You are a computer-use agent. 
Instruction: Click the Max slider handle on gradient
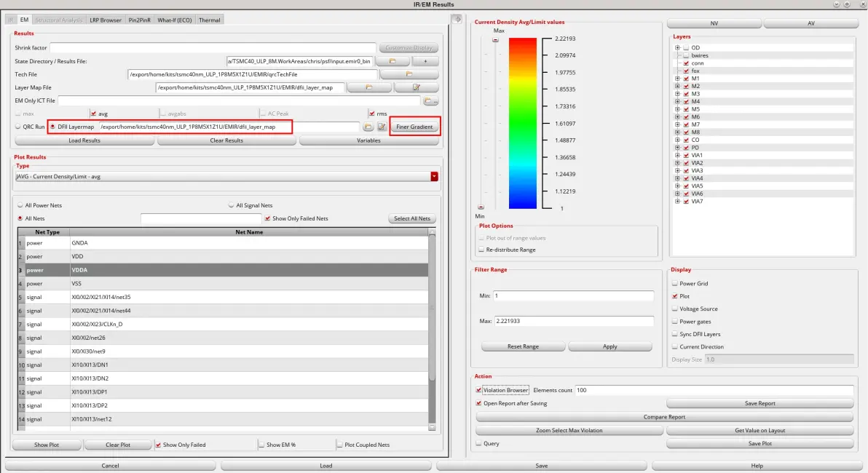click(x=495, y=40)
